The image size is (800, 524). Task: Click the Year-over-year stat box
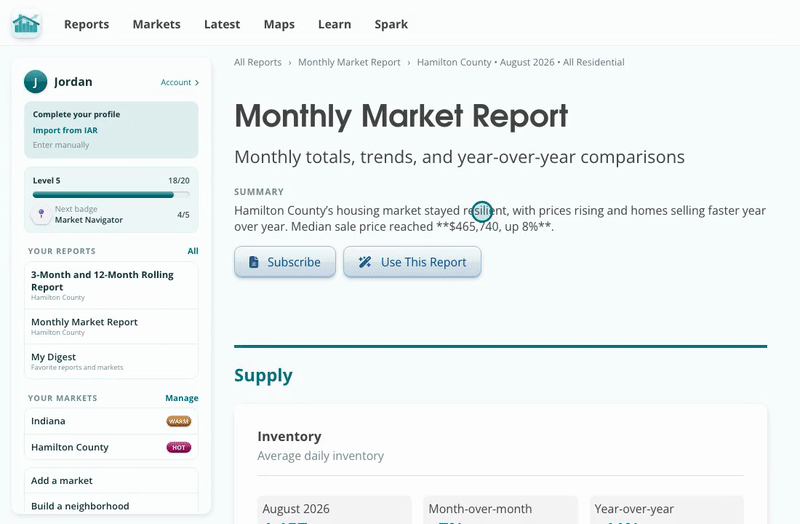(x=667, y=510)
